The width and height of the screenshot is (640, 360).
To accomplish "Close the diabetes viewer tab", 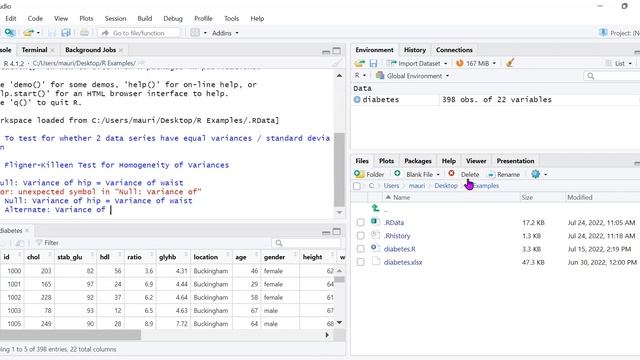I will (x=27, y=231).
